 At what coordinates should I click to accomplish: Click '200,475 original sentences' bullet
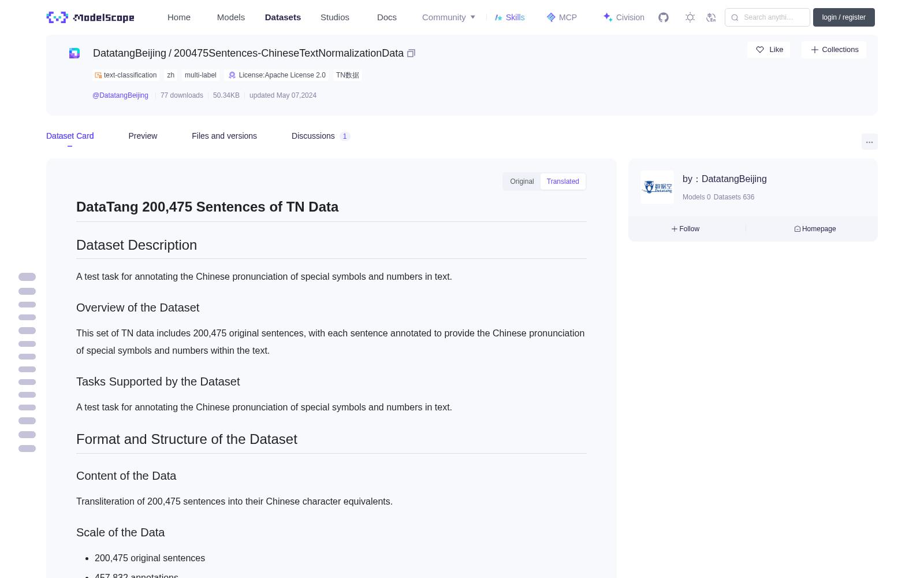(150, 558)
